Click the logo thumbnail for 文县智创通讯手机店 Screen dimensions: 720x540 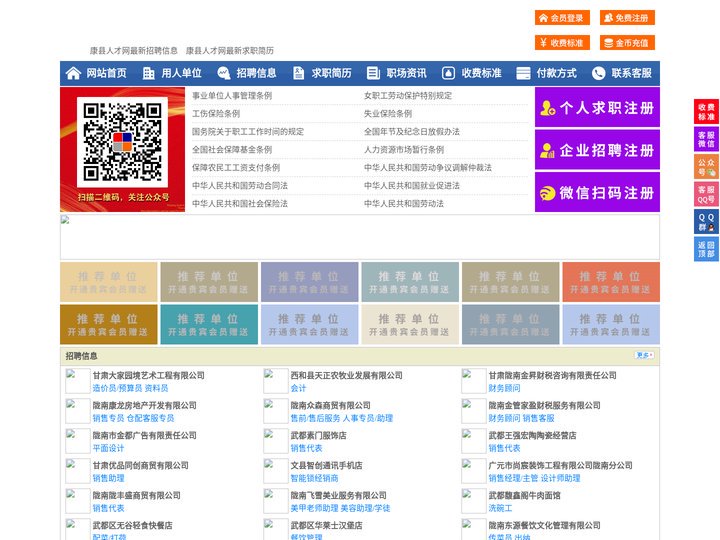tap(276, 471)
